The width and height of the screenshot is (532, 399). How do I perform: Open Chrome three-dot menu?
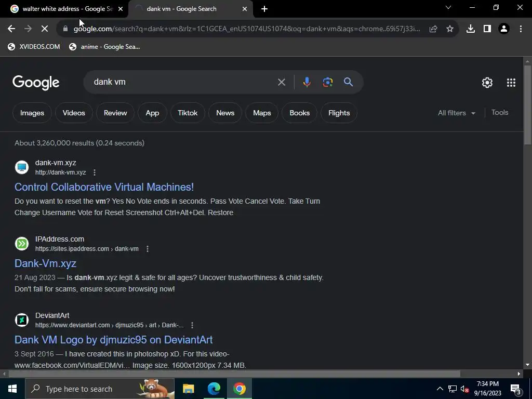521,29
